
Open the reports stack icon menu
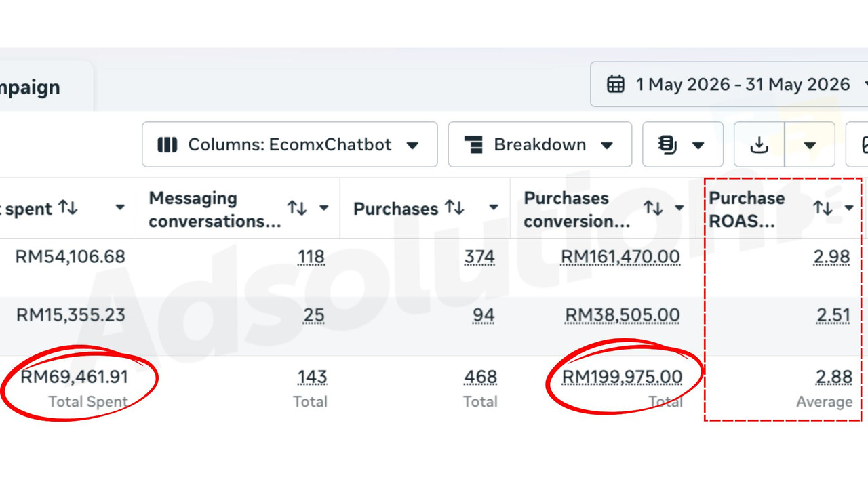(x=667, y=144)
